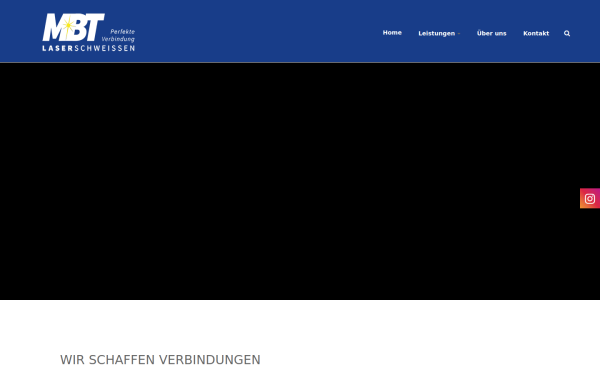Open the search magnifier icon
Screen dimensions: 600x375
click(567, 33)
